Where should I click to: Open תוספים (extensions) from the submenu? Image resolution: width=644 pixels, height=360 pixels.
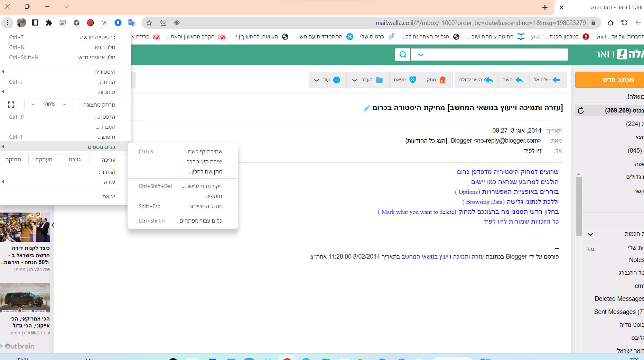(x=213, y=196)
